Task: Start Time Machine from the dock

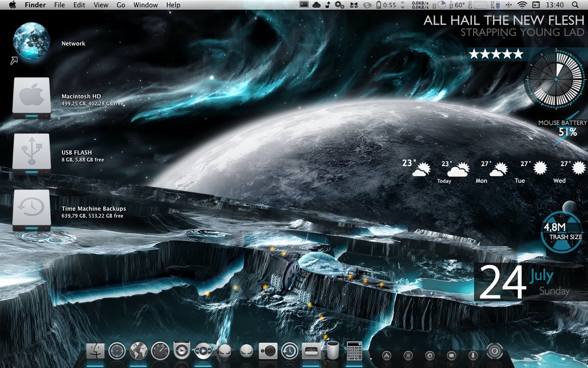Action: pyautogui.click(x=289, y=351)
